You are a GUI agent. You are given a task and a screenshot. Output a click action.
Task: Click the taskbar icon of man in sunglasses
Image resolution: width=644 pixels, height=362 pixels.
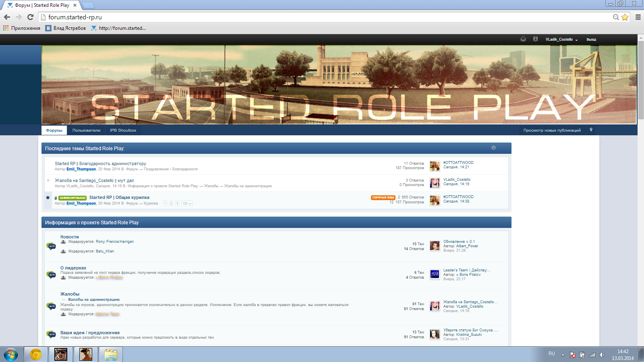coord(61,355)
